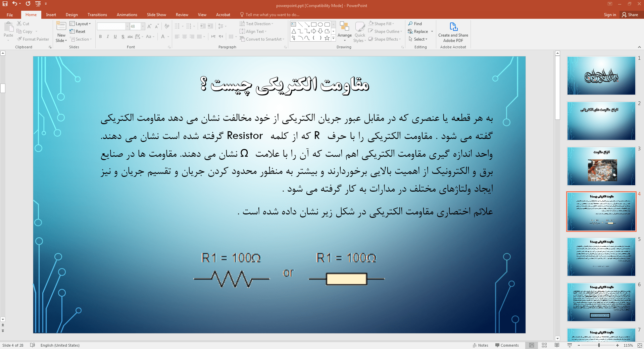The height and width of the screenshot is (349, 644).
Task: Click Start From Beginning in the quick access toolbar
Action: click(x=38, y=4)
